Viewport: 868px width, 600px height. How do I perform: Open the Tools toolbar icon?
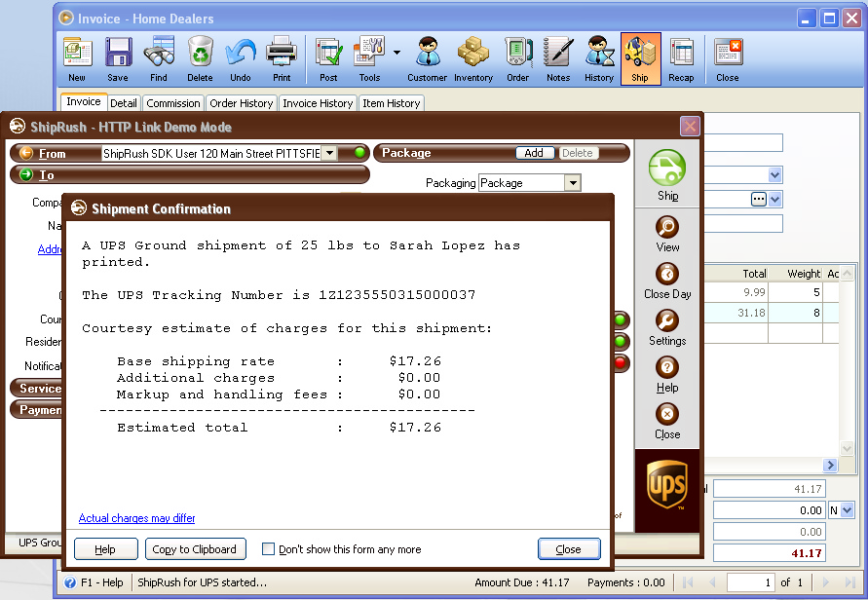tap(370, 59)
